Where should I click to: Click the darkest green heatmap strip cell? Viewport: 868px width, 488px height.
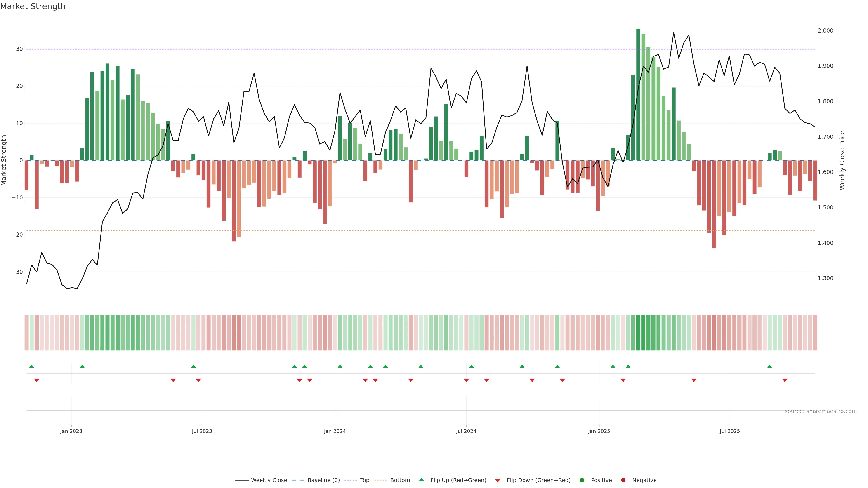point(638,332)
